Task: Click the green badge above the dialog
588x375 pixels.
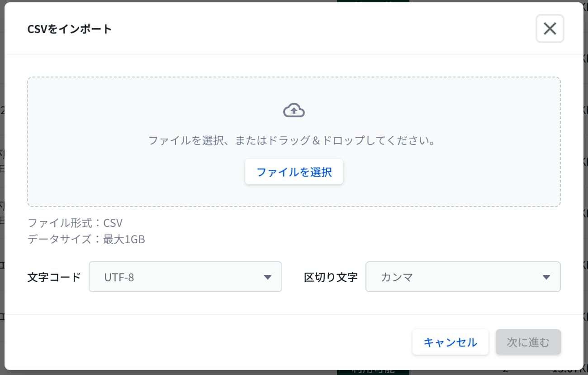Action: click(373, 1)
